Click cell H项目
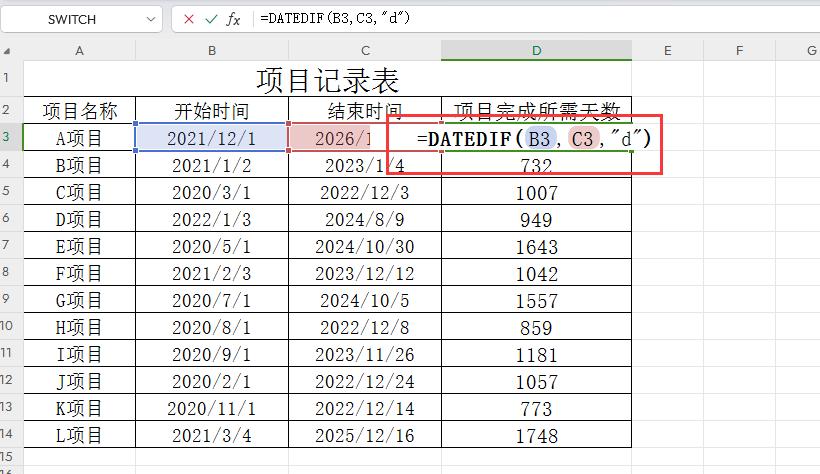Screen dimensions: 820x474 [79, 328]
